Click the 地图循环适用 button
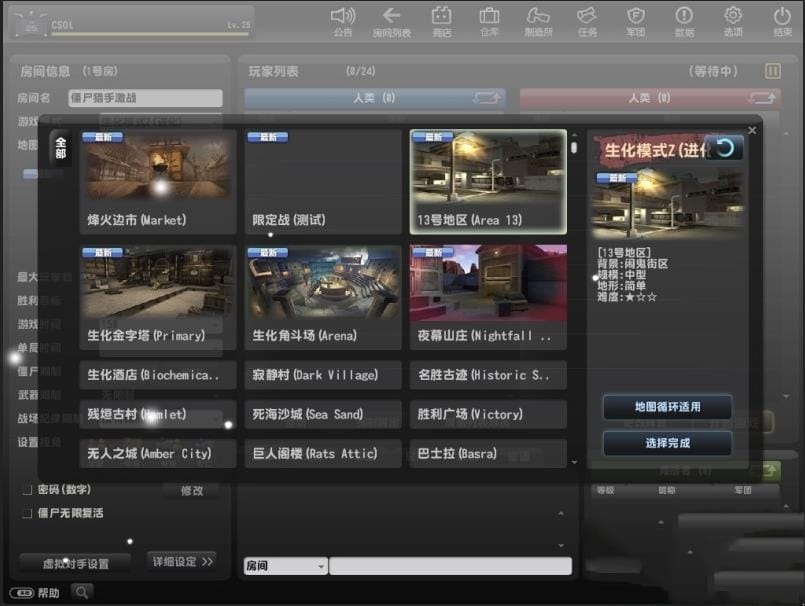Image resolution: width=805 pixels, height=606 pixels. point(667,407)
